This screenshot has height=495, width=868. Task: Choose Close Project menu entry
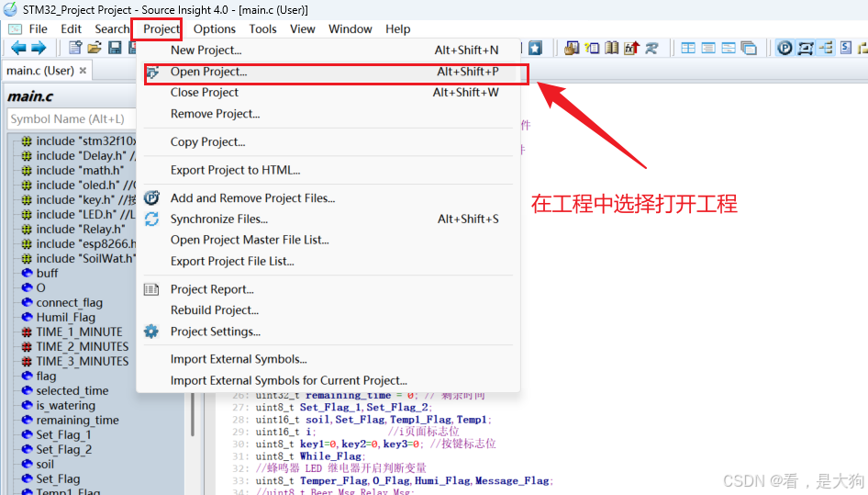point(328,93)
